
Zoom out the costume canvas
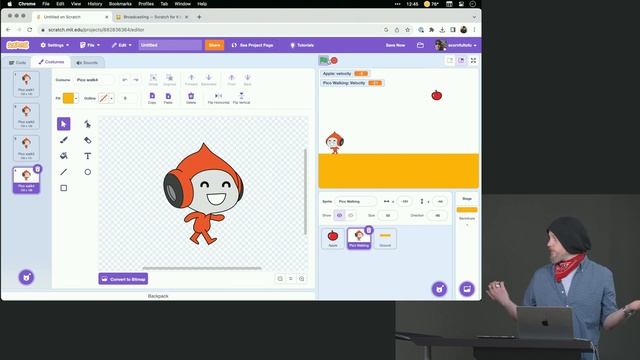point(280,279)
